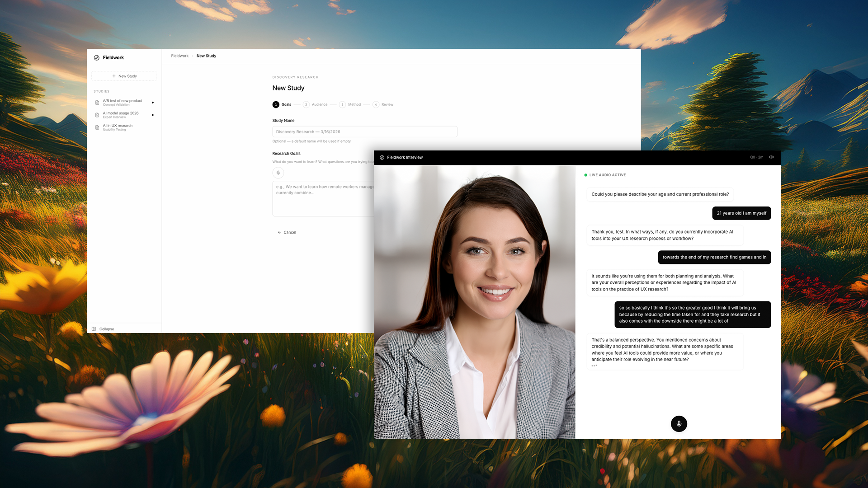The height and width of the screenshot is (488, 868).
Task: Click the microphone icon above the Research Goals box
Action: click(x=278, y=173)
